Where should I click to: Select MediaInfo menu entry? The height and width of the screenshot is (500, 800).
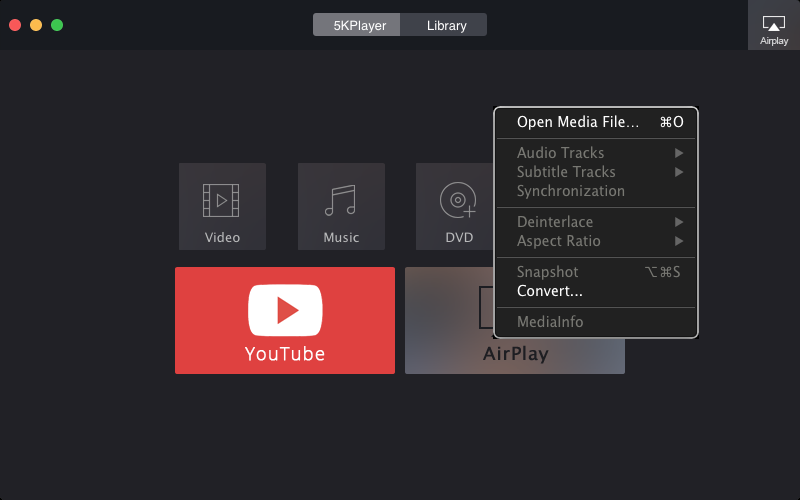(549, 322)
